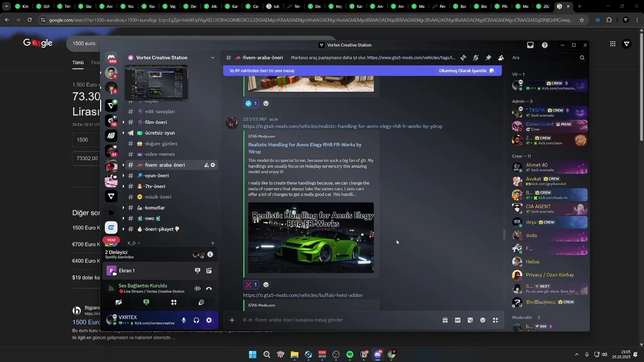
Task: Open voice activities icon
Action: pyautogui.click(x=174, y=302)
